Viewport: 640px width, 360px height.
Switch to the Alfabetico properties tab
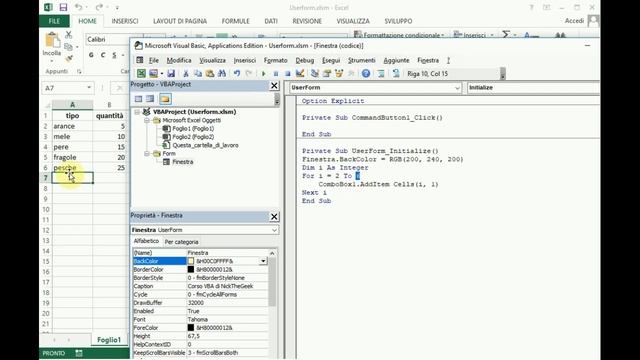click(146, 241)
